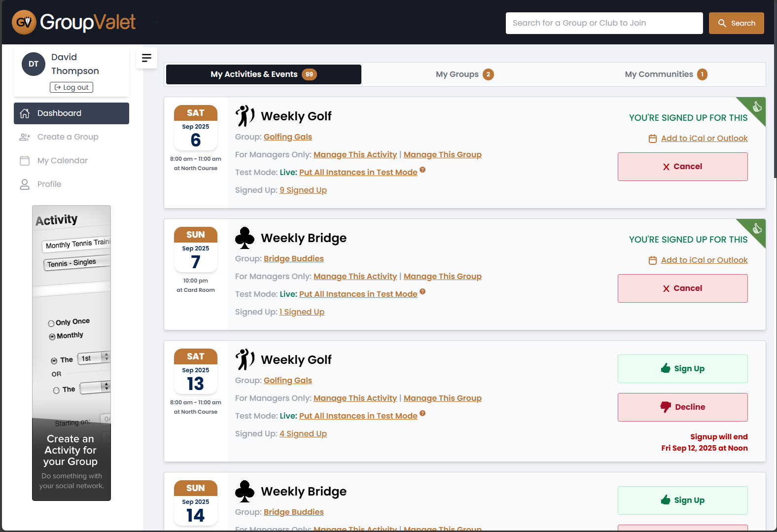Click Manage This Activity for Sep 6 golf
Screen dimensions: 777x532
pyautogui.click(x=355, y=155)
